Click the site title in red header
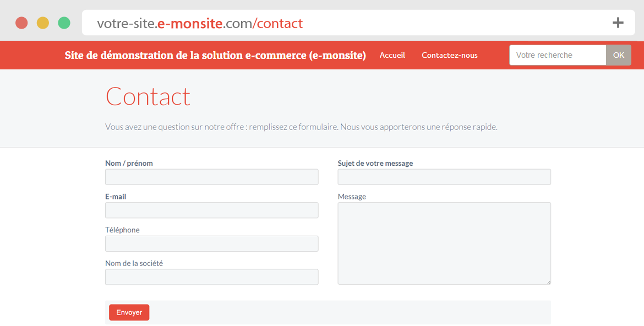Viewport: 644px width, 326px height. (x=215, y=55)
